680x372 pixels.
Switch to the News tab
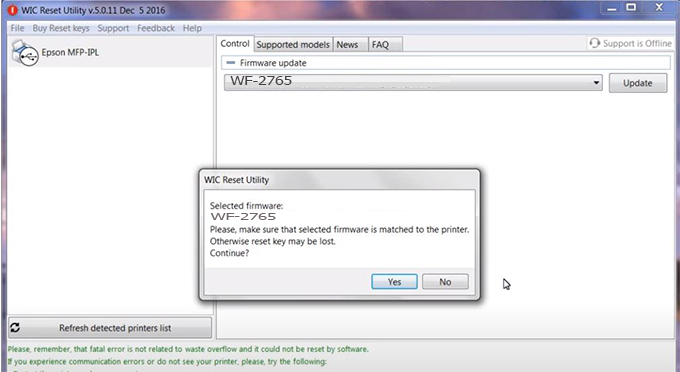tap(350, 45)
